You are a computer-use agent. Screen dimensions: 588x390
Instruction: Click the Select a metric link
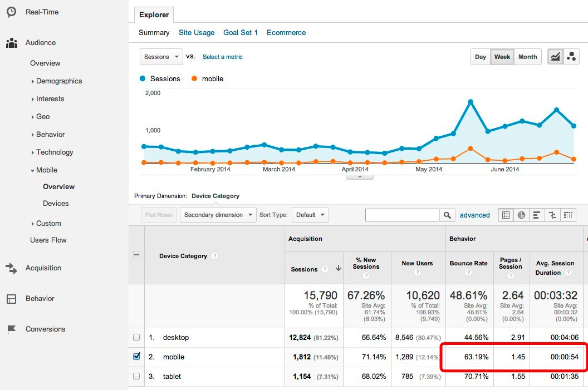pyautogui.click(x=222, y=57)
